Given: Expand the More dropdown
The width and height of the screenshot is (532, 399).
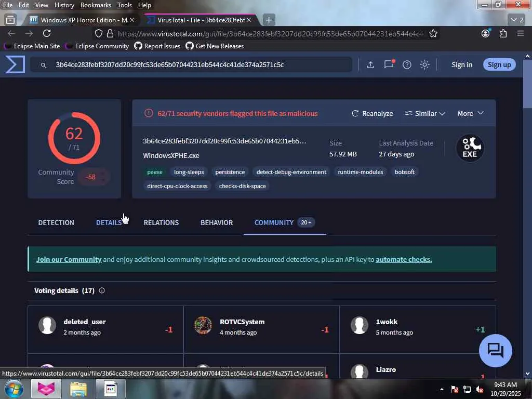Looking at the screenshot, I should point(471,114).
